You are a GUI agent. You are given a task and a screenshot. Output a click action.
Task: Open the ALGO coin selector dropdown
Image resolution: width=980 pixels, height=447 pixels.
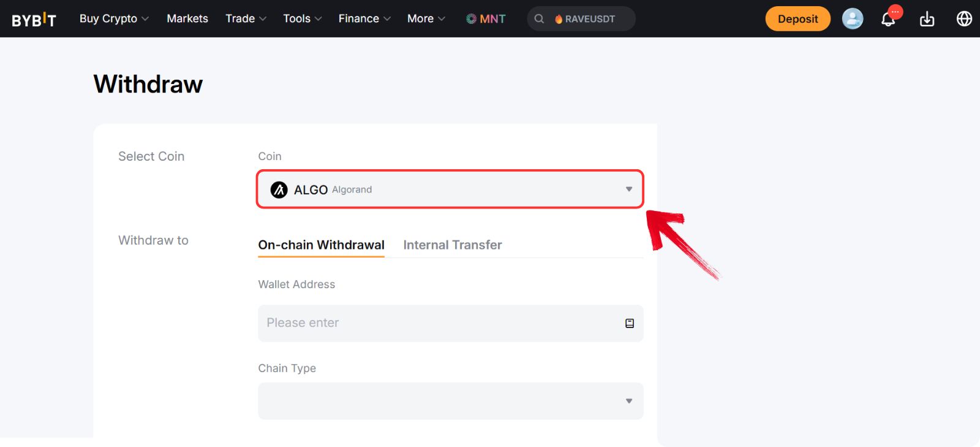(x=450, y=189)
